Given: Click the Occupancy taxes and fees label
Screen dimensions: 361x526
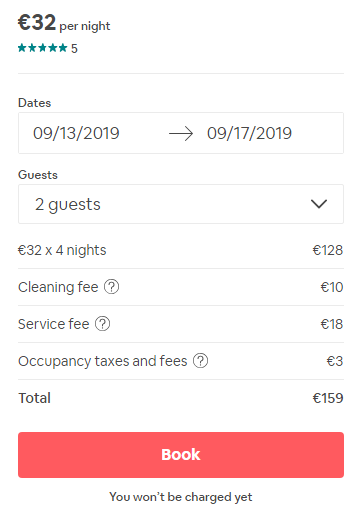Looking at the screenshot, I should pos(103,361).
